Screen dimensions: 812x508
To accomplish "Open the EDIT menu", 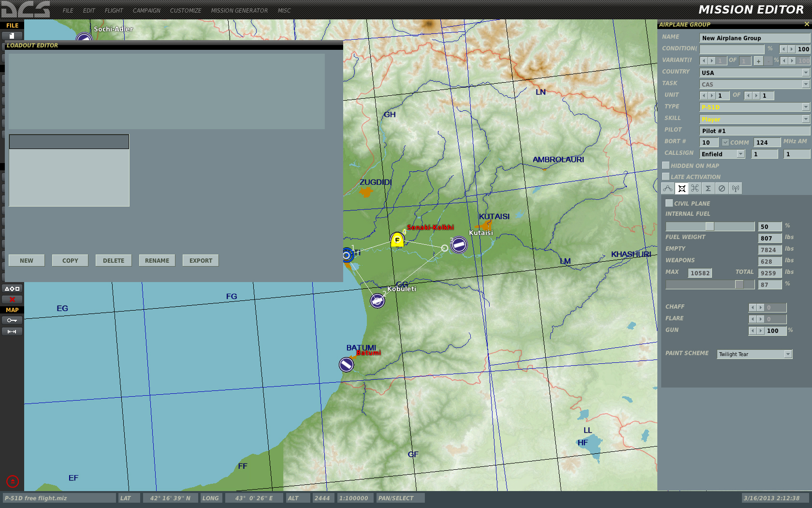I will [x=89, y=11].
